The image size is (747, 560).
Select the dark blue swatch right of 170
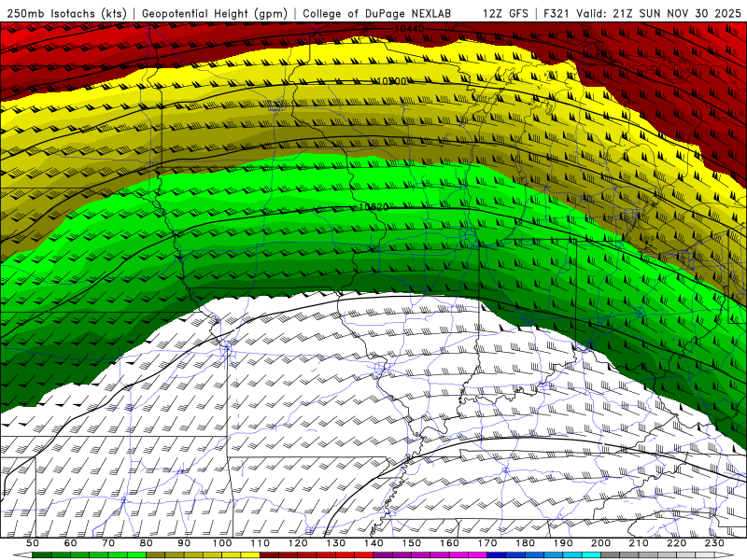497,555
